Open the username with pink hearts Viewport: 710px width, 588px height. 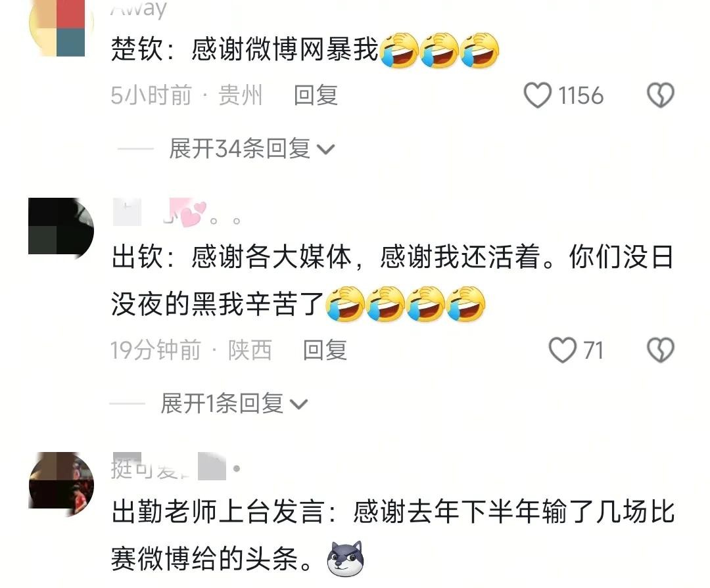tap(177, 212)
